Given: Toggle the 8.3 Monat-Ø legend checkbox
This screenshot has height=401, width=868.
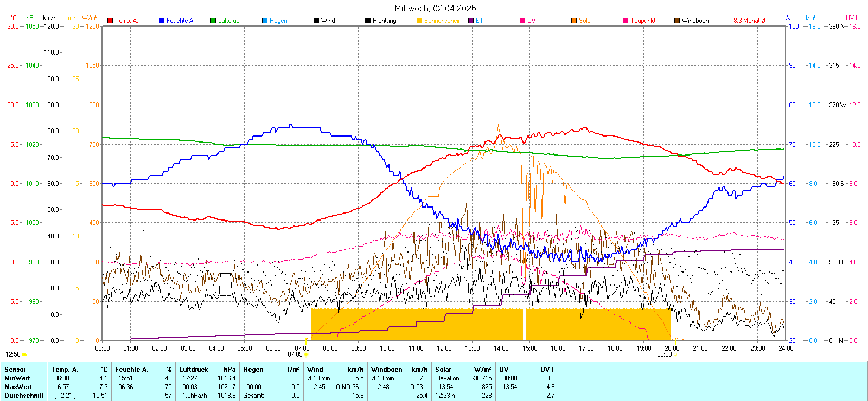Looking at the screenshot, I should coord(729,21).
